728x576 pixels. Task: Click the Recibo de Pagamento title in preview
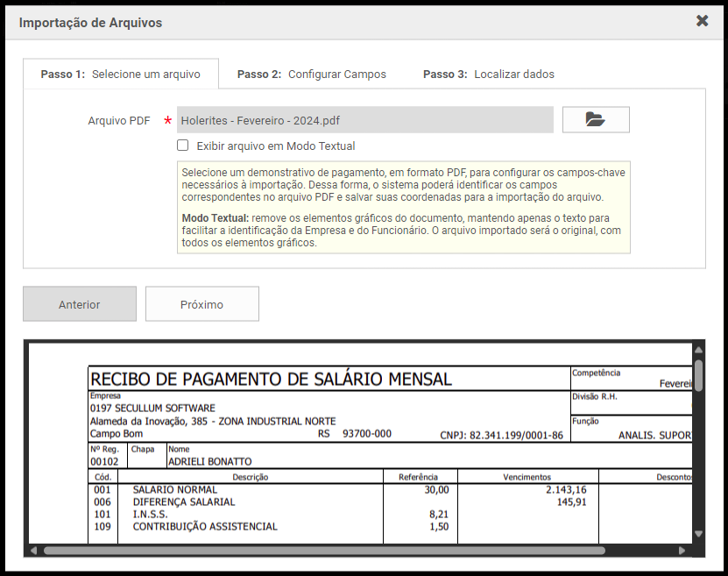(x=272, y=379)
